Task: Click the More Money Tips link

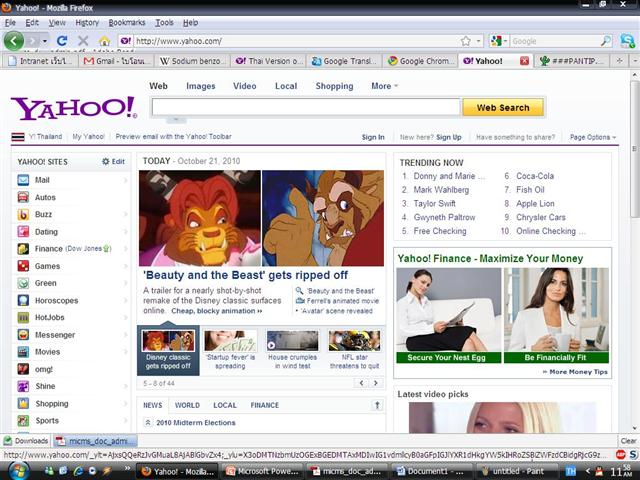Action: click(x=575, y=372)
